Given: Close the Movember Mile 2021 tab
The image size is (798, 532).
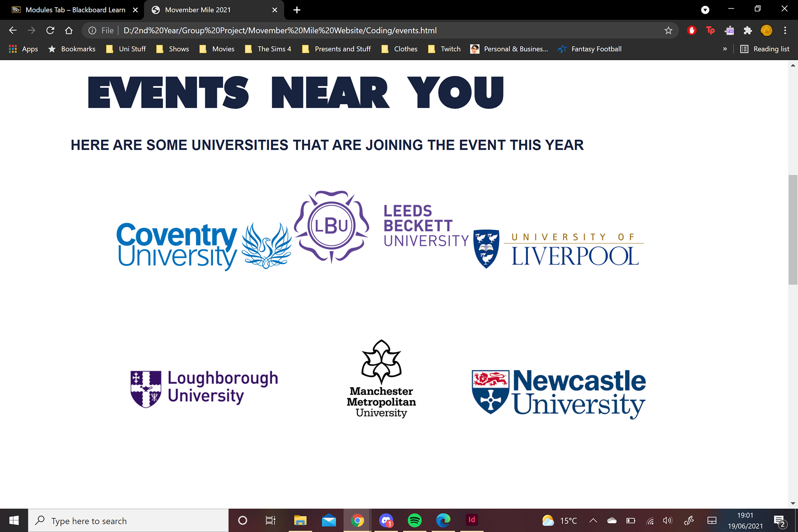Looking at the screenshot, I should coord(275,10).
